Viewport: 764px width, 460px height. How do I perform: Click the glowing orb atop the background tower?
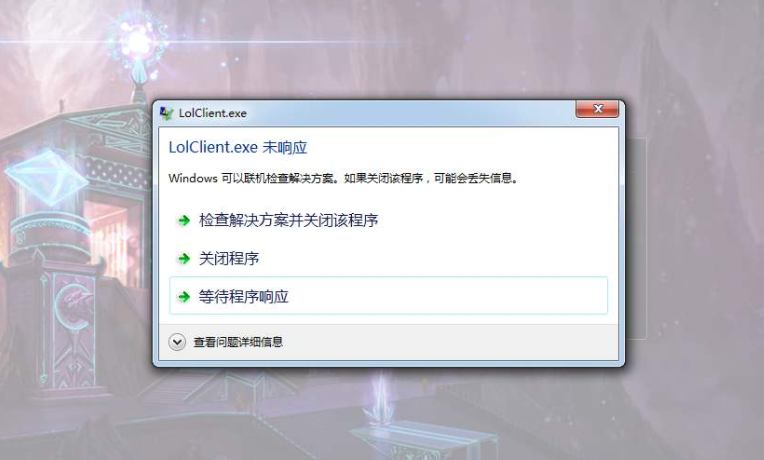click(x=138, y=41)
